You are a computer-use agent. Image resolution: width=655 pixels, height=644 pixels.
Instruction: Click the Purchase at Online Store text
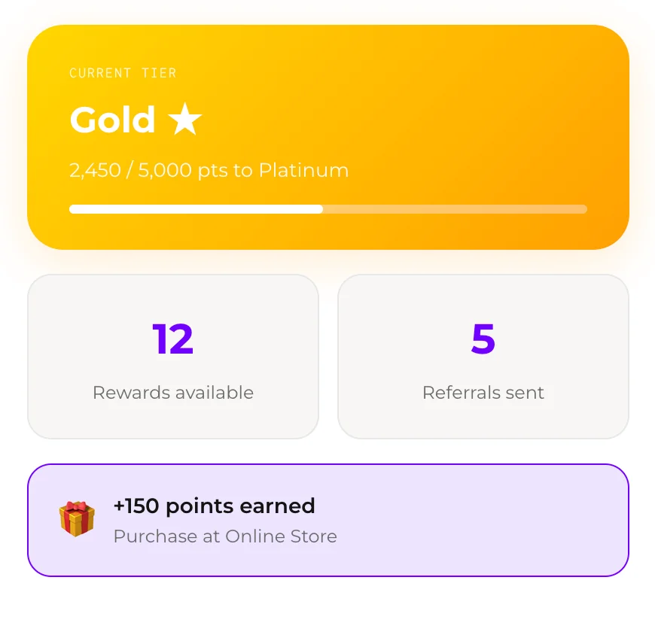point(224,536)
